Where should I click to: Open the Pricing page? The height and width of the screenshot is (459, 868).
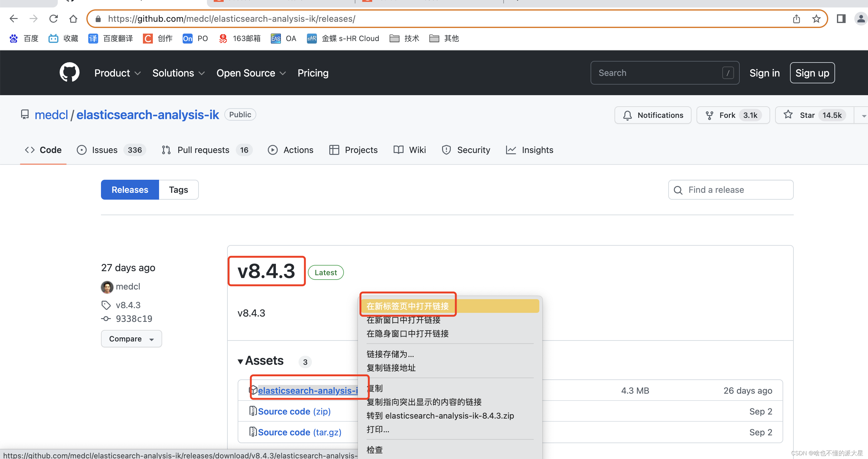pos(313,73)
